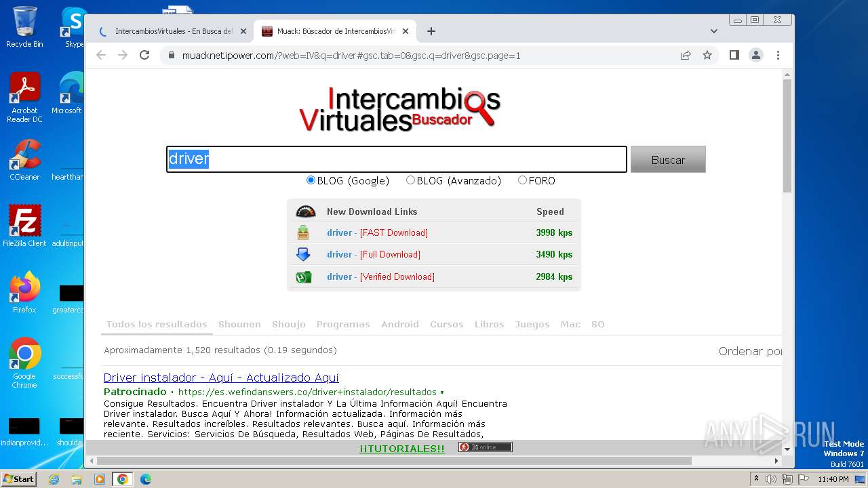
Task: Select the BLOG (Google) radio option
Action: pos(311,180)
